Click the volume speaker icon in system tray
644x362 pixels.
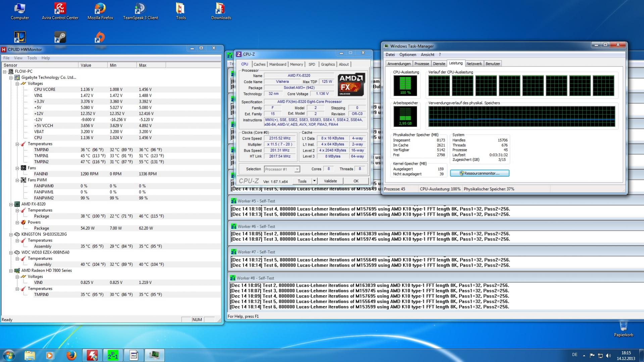pos(608,355)
